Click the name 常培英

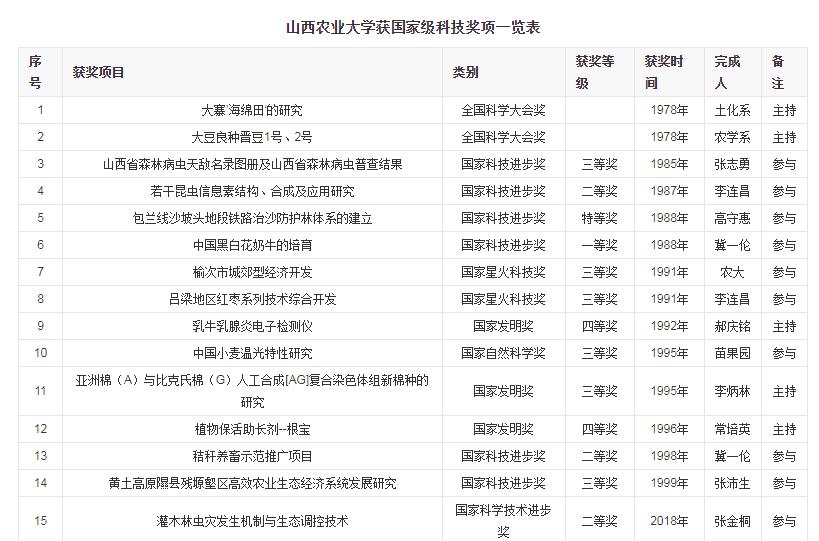[x=732, y=429]
